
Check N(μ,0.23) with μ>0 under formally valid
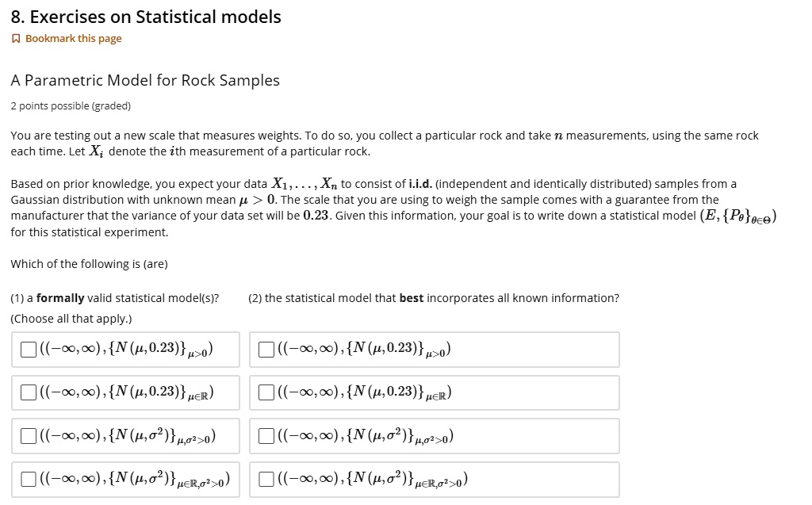[28, 349]
